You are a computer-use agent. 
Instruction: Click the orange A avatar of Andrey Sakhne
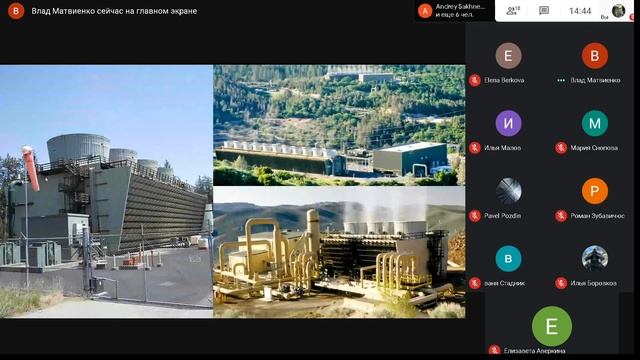tap(425, 11)
